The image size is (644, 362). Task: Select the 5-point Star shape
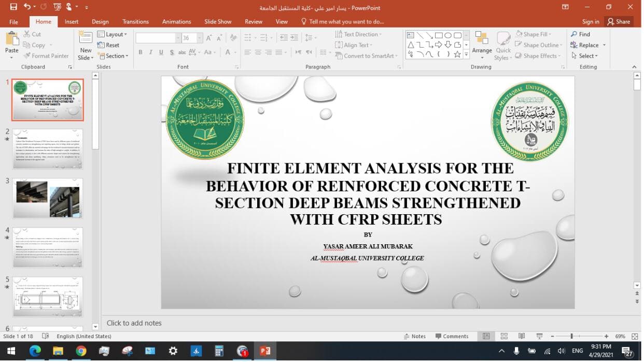457,54
